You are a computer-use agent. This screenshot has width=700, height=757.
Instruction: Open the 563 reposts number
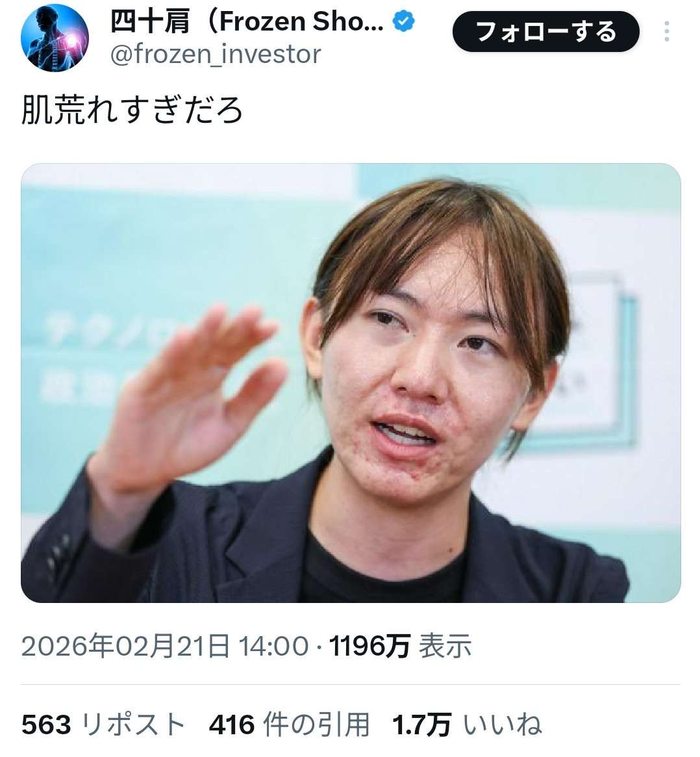[x=46, y=725]
